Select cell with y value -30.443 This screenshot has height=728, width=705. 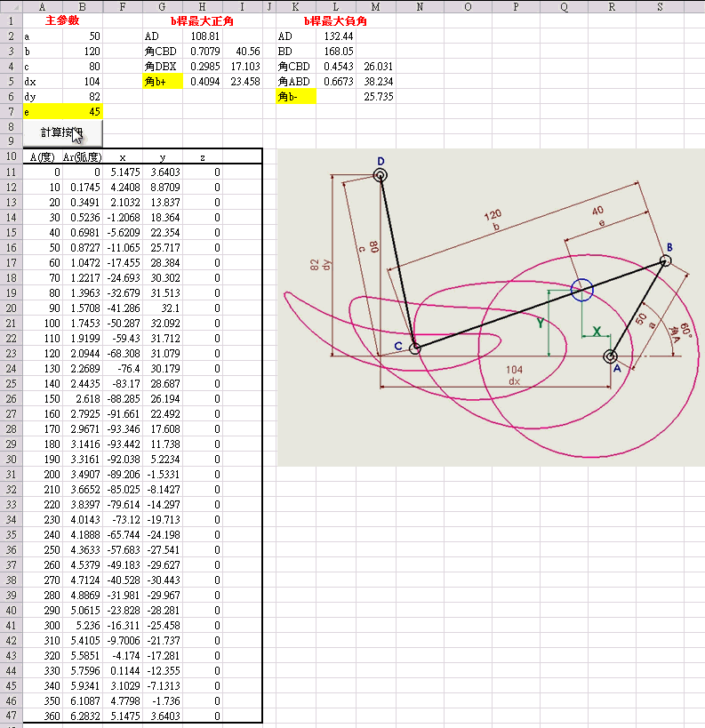[x=162, y=580]
